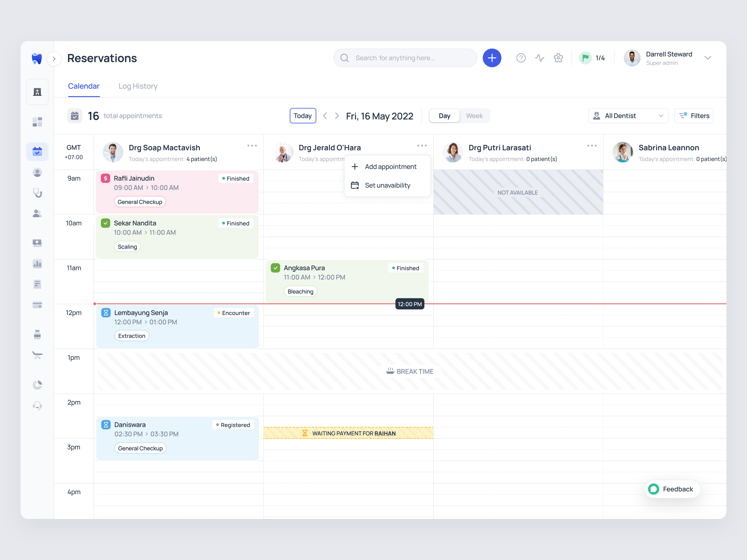Open Drg Soap Mactavish's three-dot options menu

click(252, 145)
